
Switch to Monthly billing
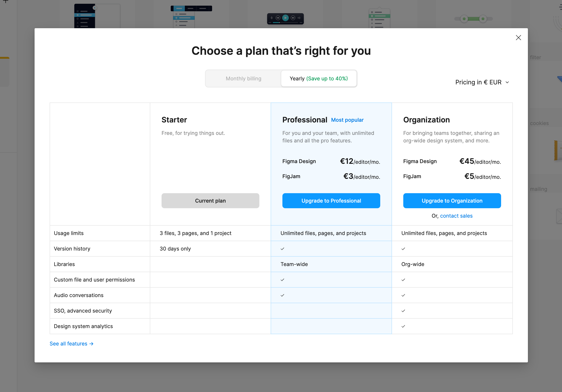pyautogui.click(x=243, y=78)
